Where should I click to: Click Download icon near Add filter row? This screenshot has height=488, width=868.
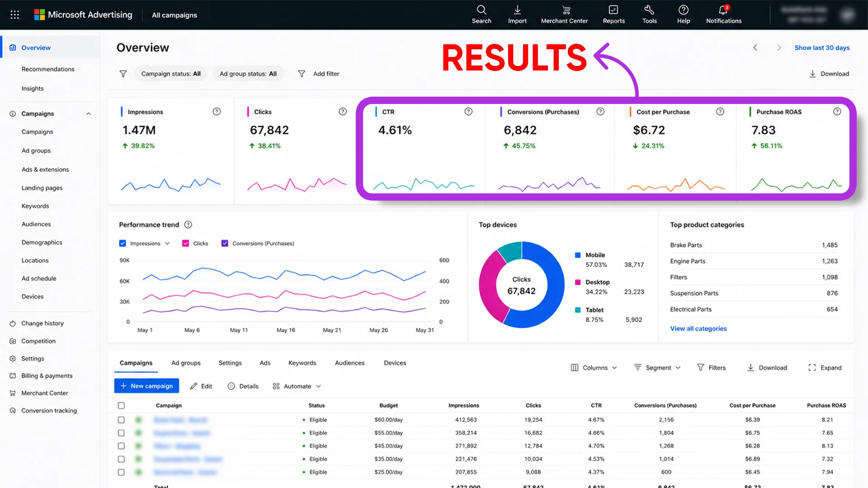pos(812,74)
